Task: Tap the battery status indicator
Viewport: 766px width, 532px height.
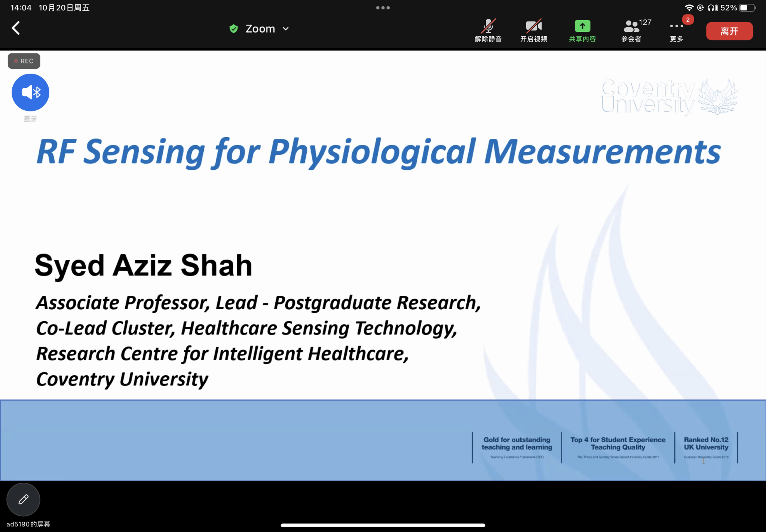Action: point(747,8)
